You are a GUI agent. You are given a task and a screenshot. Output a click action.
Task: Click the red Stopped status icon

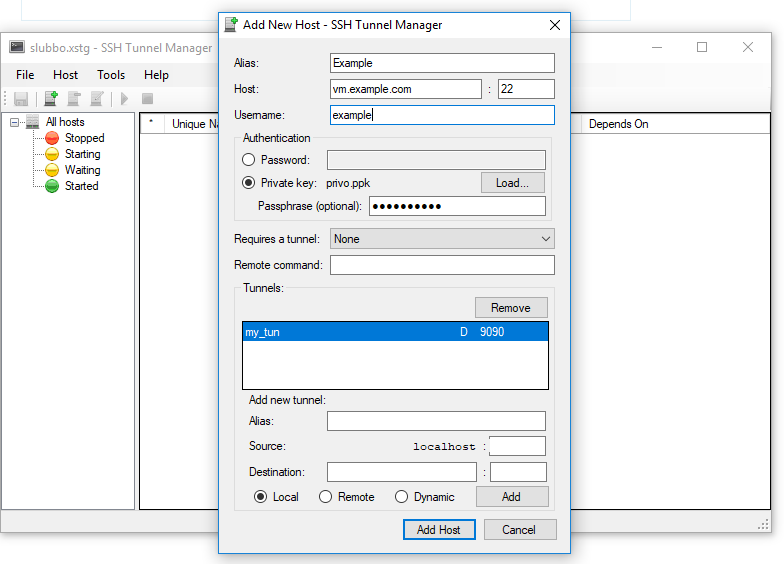pyautogui.click(x=52, y=138)
